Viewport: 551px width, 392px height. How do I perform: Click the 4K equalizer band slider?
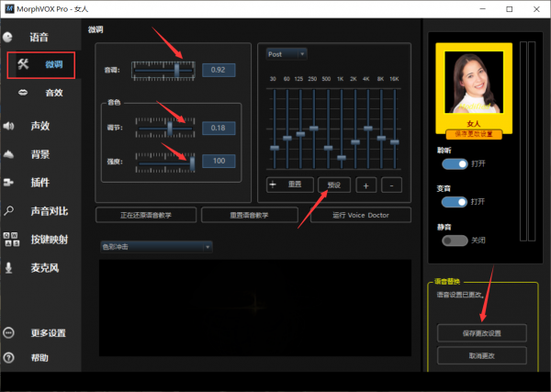(368, 129)
